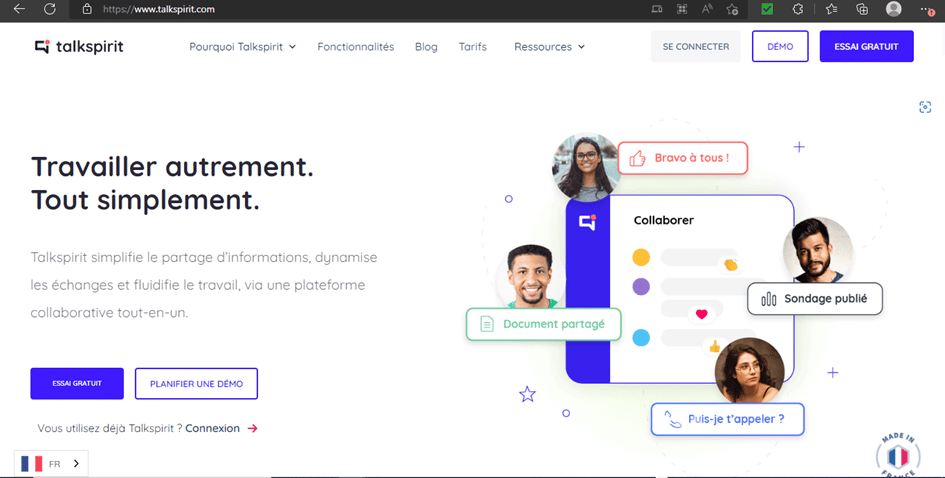Click the SE CONNECTER button
The height and width of the screenshot is (478, 945).
[696, 47]
